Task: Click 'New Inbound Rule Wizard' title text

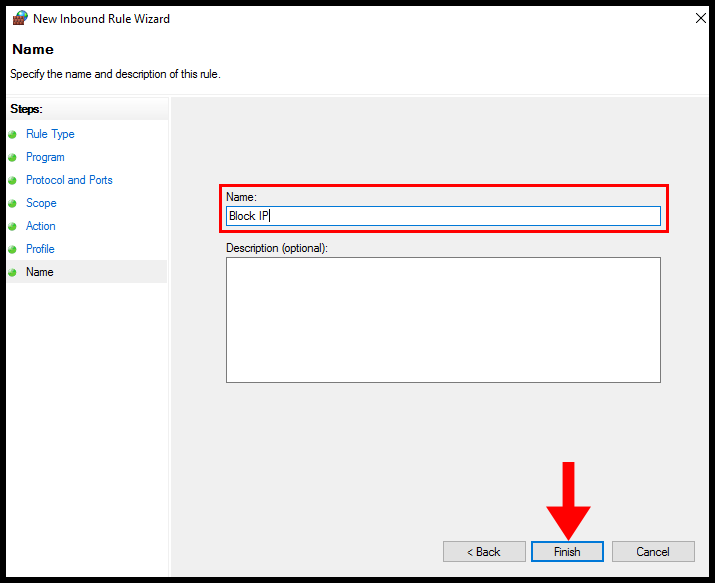Action: 101,19
